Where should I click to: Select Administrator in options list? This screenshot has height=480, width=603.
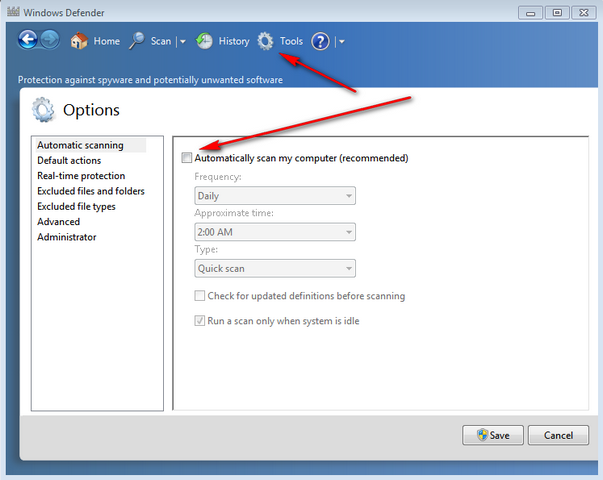point(67,237)
